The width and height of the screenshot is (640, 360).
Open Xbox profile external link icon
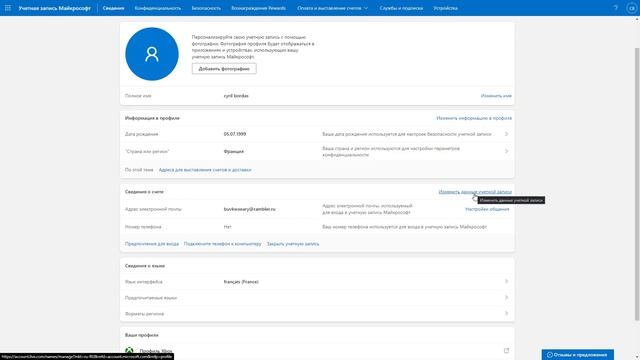tap(506, 351)
